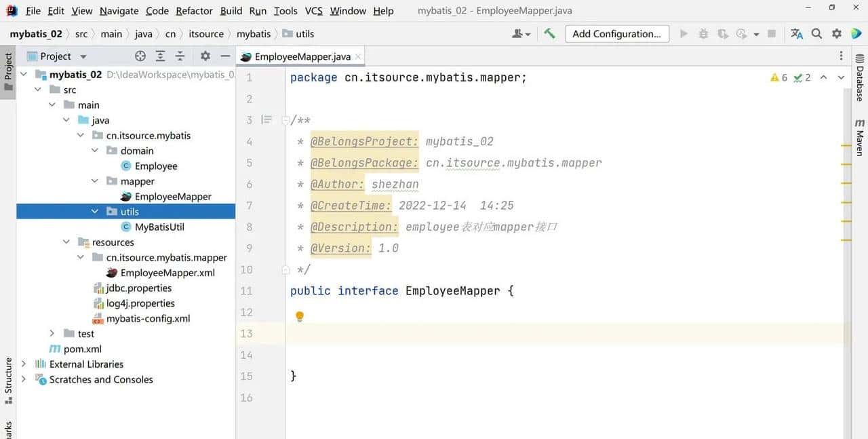The height and width of the screenshot is (439, 868).
Task: Open the Project panel options gear
Action: (x=205, y=56)
